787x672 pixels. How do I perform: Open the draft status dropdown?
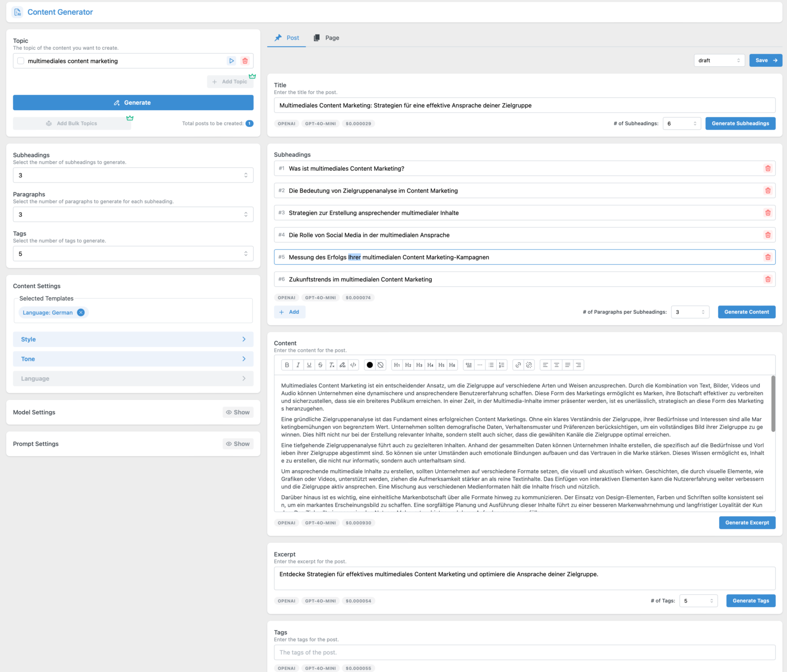[x=719, y=60]
